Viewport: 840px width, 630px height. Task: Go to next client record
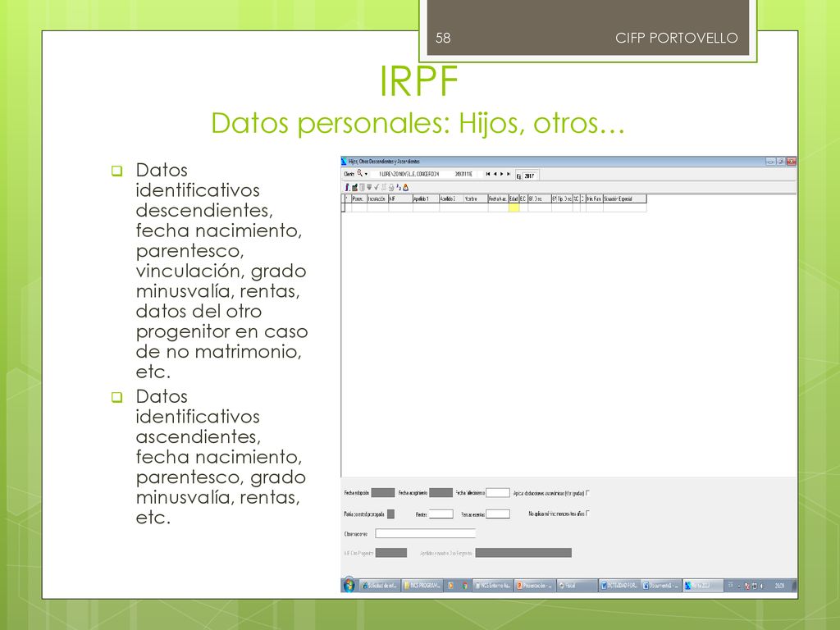point(501,174)
